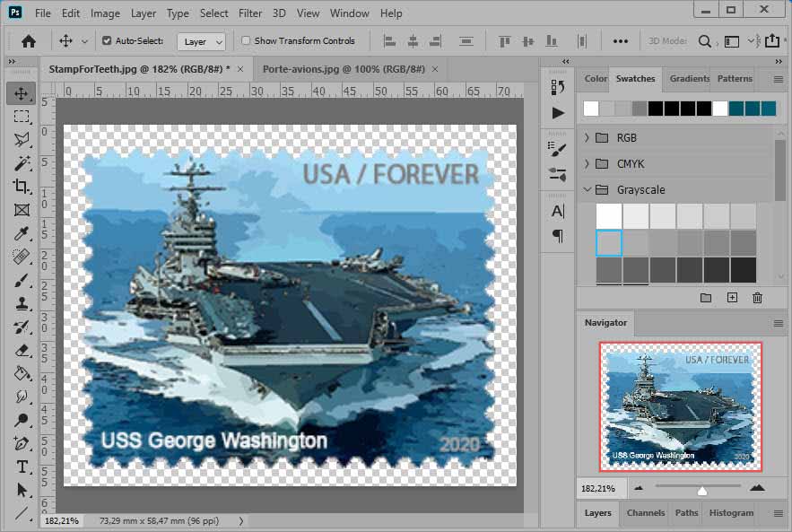The image size is (792, 532).
Task: Collapse the Grayscale swatch group
Action: 587,190
